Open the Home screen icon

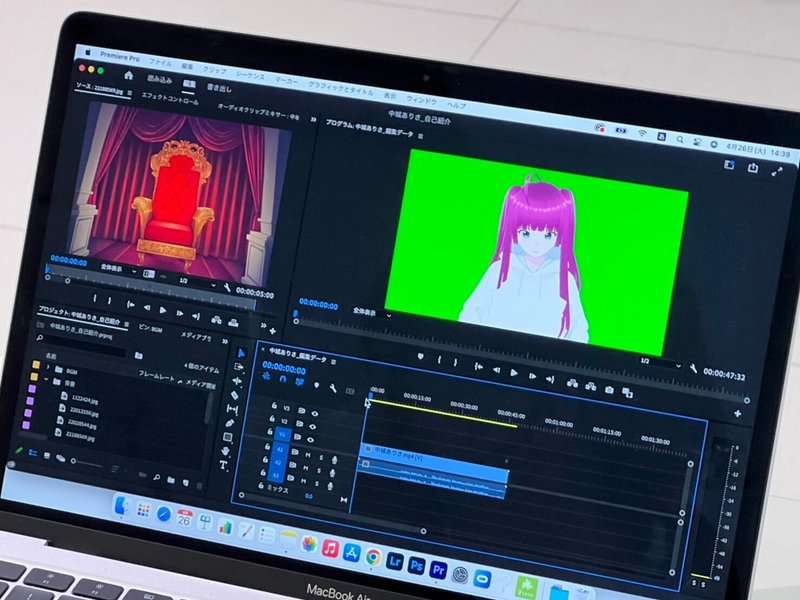pos(129,76)
